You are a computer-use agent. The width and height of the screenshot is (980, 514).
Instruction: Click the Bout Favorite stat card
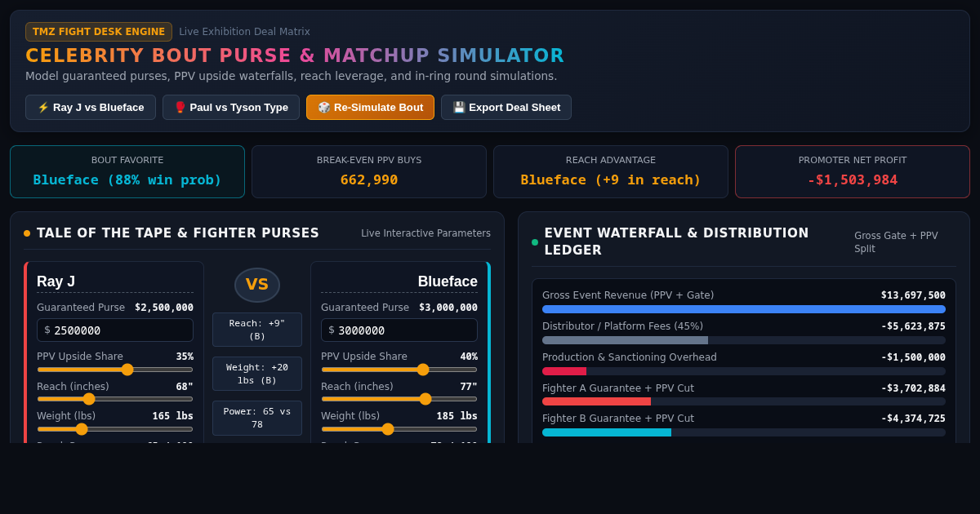(127, 171)
